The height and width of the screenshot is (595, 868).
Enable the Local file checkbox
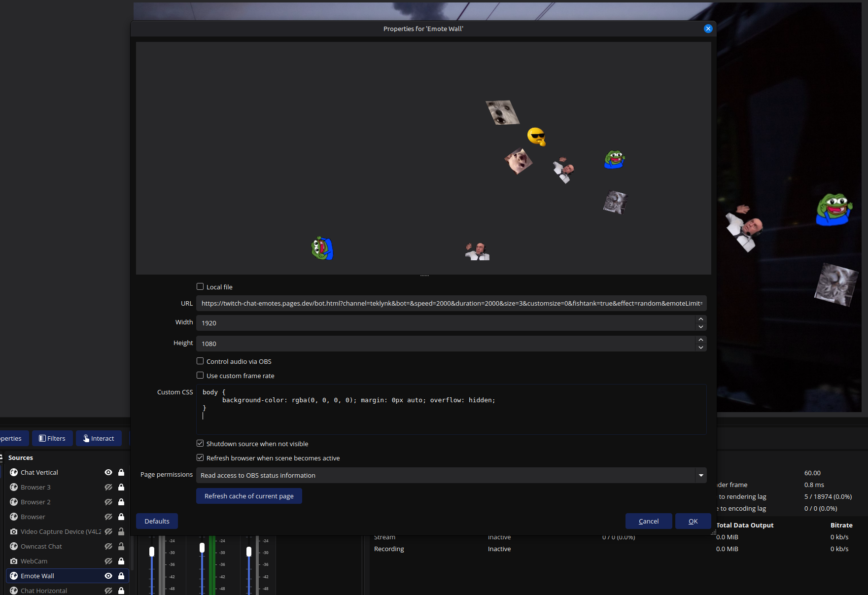[200, 286]
